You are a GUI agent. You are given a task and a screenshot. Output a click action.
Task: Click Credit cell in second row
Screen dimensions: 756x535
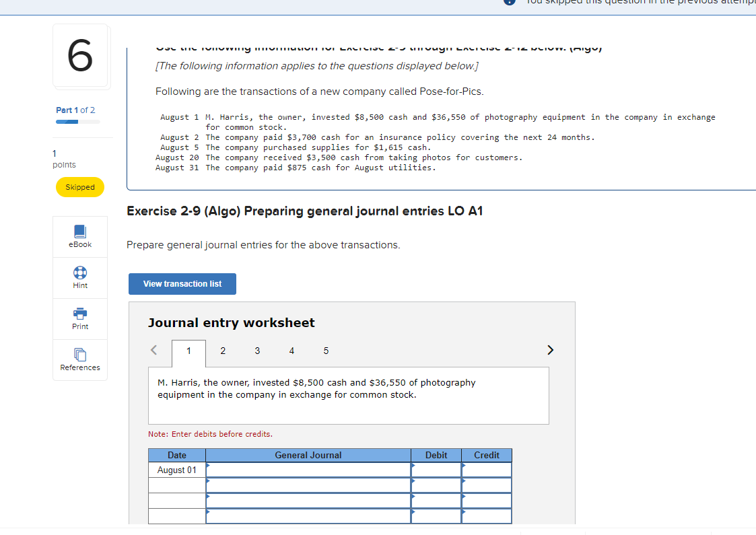tap(487, 485)
